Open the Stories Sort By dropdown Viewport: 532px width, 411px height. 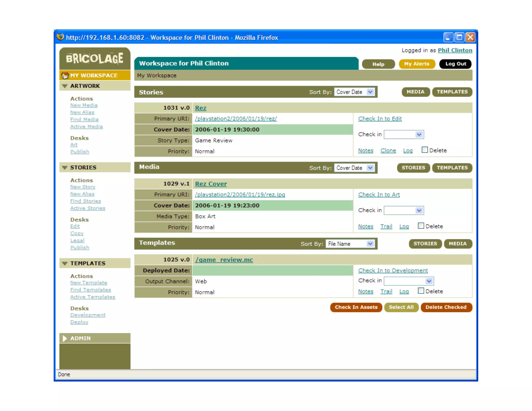354,92
